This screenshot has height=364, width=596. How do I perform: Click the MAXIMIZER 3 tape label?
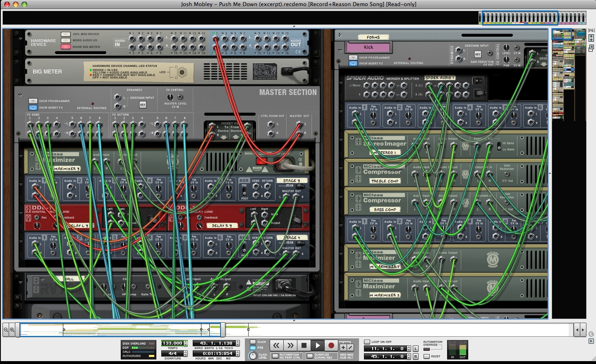coord(67,169)
